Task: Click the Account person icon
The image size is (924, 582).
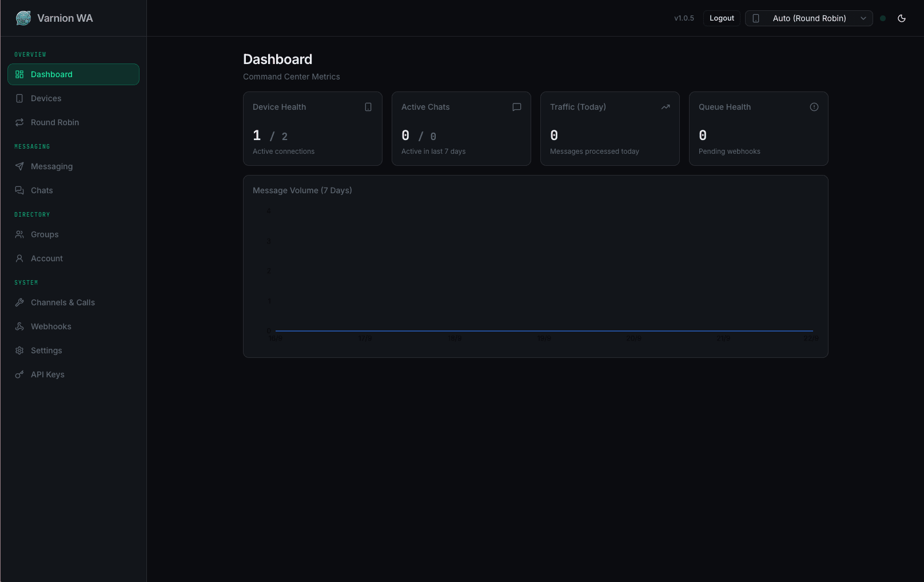Action: coord(19,258)
